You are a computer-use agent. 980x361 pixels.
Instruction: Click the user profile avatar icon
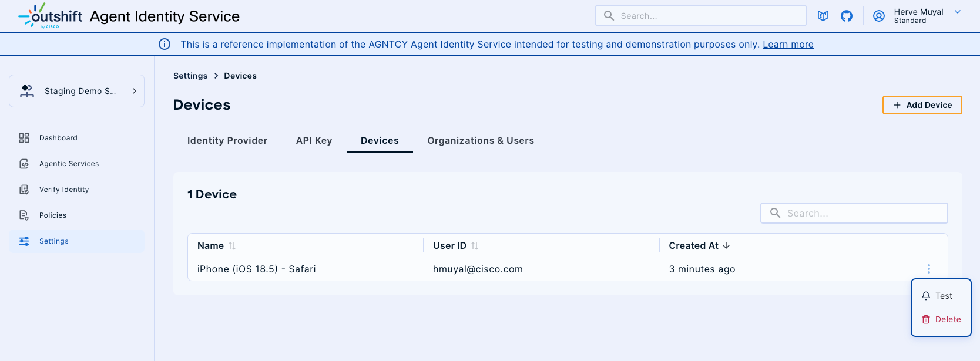879,16
